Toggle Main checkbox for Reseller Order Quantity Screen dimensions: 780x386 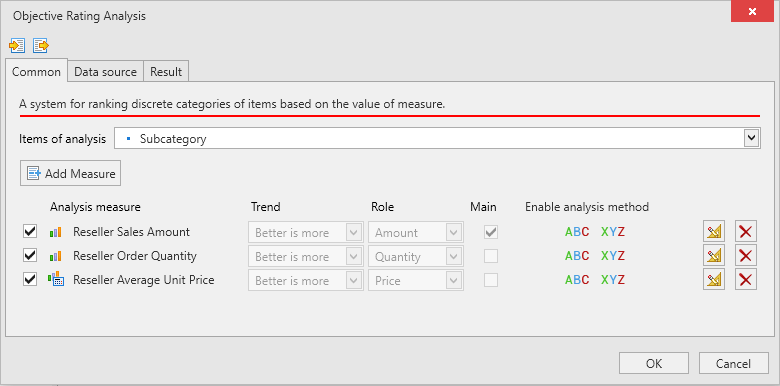tap(491, 256)
